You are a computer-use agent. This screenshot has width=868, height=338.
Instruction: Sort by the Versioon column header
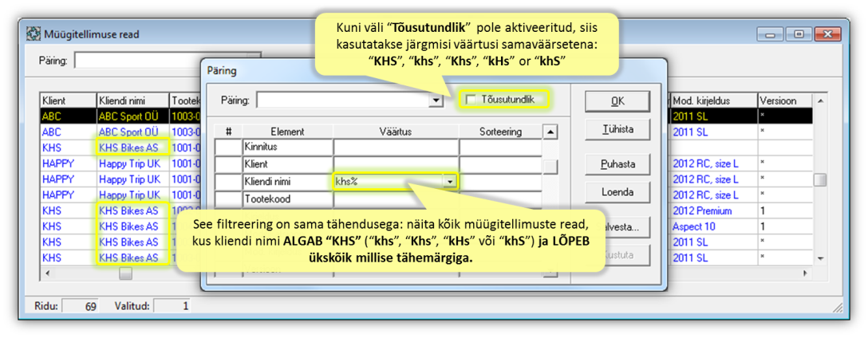[784, 101]
